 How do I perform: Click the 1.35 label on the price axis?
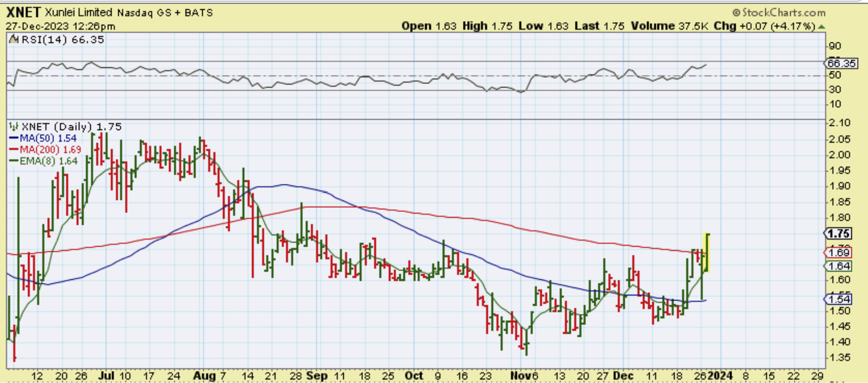(x=839, y=358)
